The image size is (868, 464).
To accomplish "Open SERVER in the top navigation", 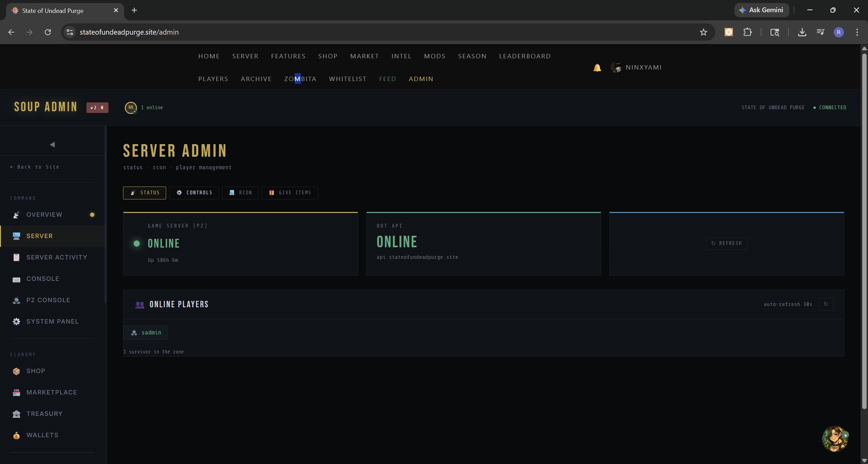I will click(x=245, y=56).
